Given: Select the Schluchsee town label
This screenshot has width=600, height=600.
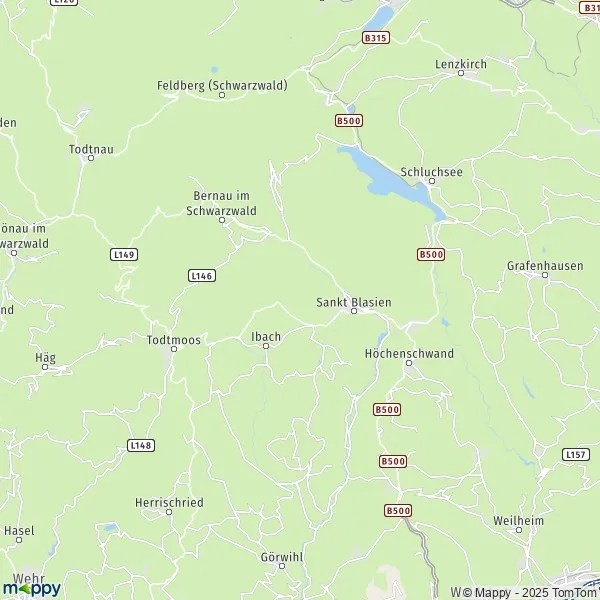Looking at the screenshot, I should [431, 172].
